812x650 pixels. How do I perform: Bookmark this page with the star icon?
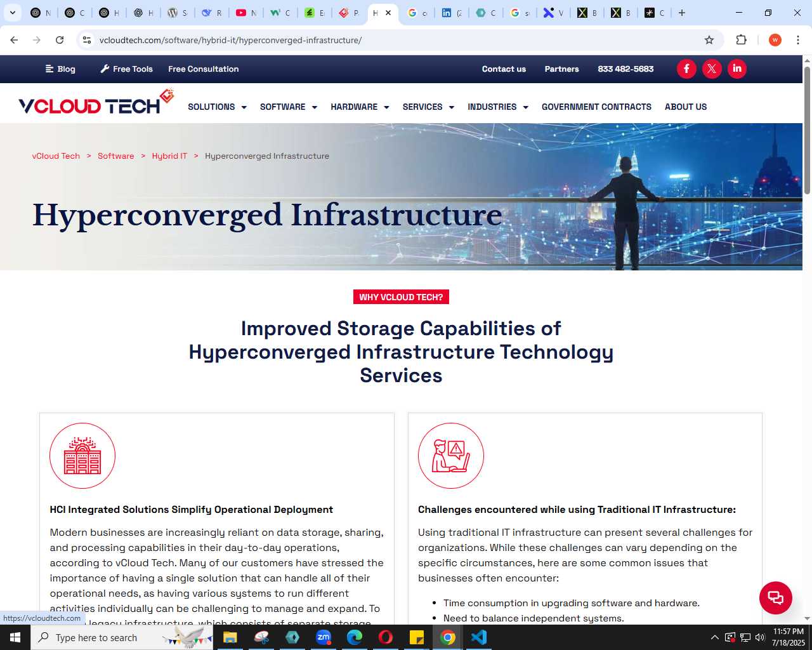click(709, 40)
